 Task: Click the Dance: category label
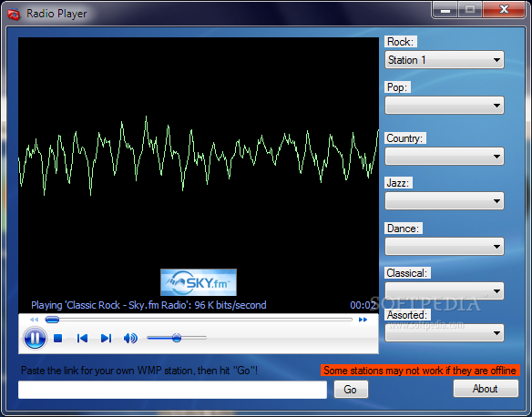[x=403, y=229]
